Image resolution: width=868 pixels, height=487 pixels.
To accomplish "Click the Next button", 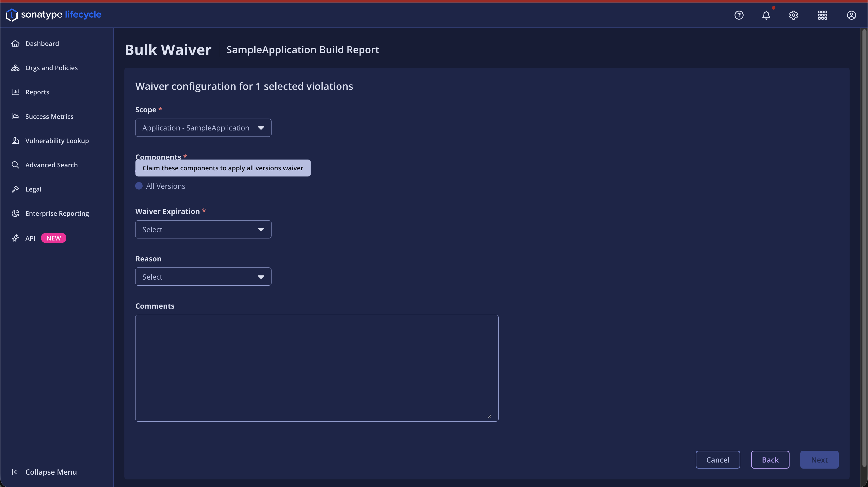I will (819, 460).
